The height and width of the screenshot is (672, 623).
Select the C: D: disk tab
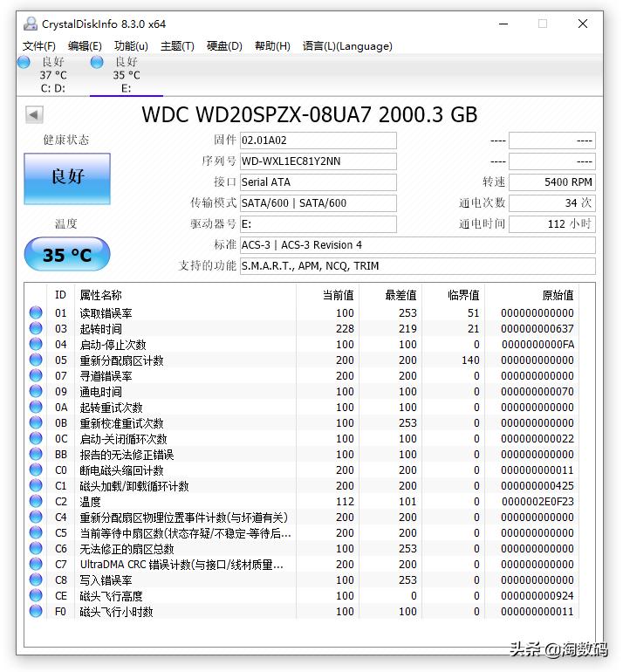click(x=53, y=75)
